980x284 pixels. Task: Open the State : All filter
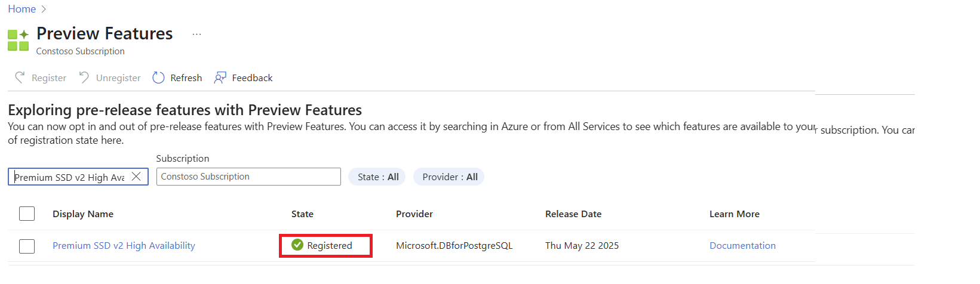pyautogui.click(x=377, y=177)
